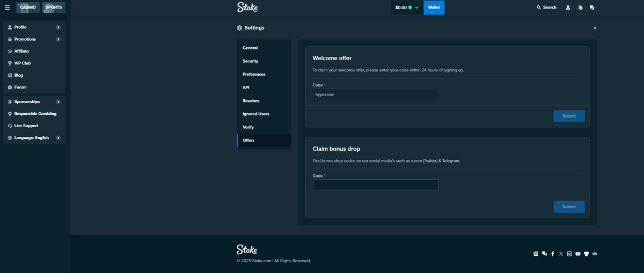Screen dimensions: 644x273
Task: Submit the Welcome offer code
Action: pyautogui.click(x=569, y=116)
